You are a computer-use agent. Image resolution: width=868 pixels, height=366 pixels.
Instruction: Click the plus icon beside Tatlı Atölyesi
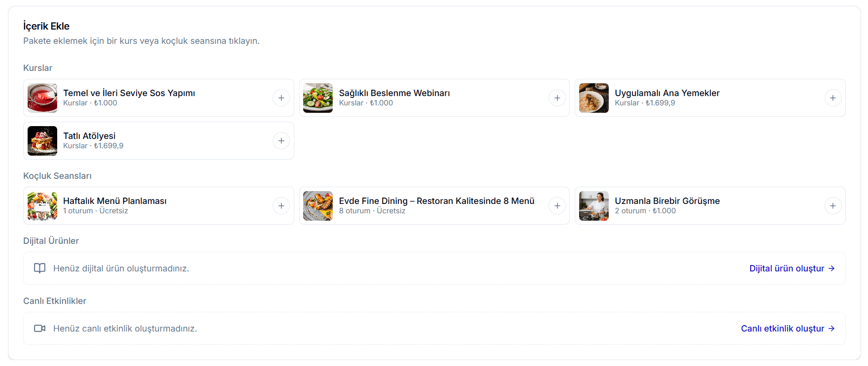[x=281, y=141]
